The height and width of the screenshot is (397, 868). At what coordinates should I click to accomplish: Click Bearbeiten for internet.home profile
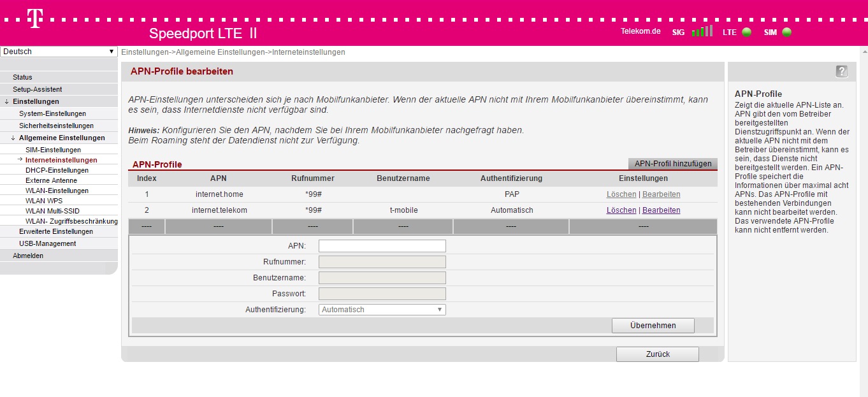(662, 194)
